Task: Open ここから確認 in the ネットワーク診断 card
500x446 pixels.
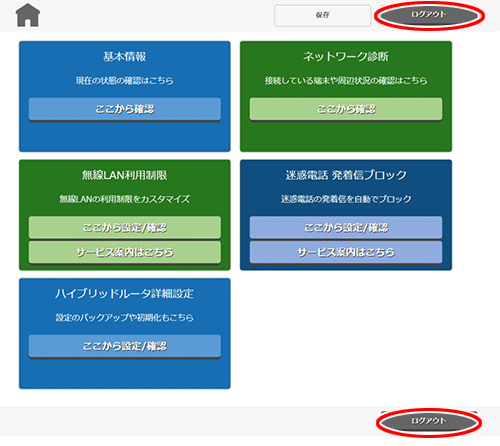Action: coord(346,109)
